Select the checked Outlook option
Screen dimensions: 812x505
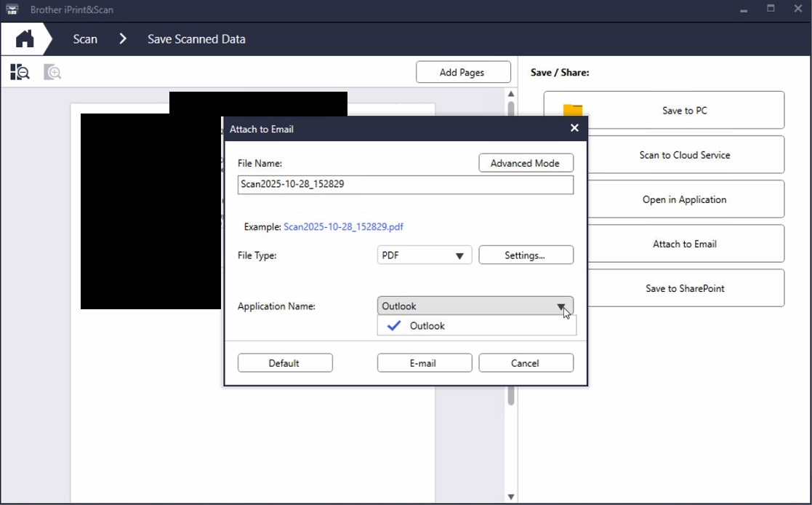[427, 326]
